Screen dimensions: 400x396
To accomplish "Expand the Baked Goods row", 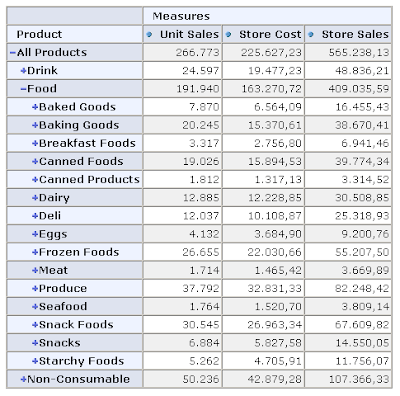I will [35, 107].
